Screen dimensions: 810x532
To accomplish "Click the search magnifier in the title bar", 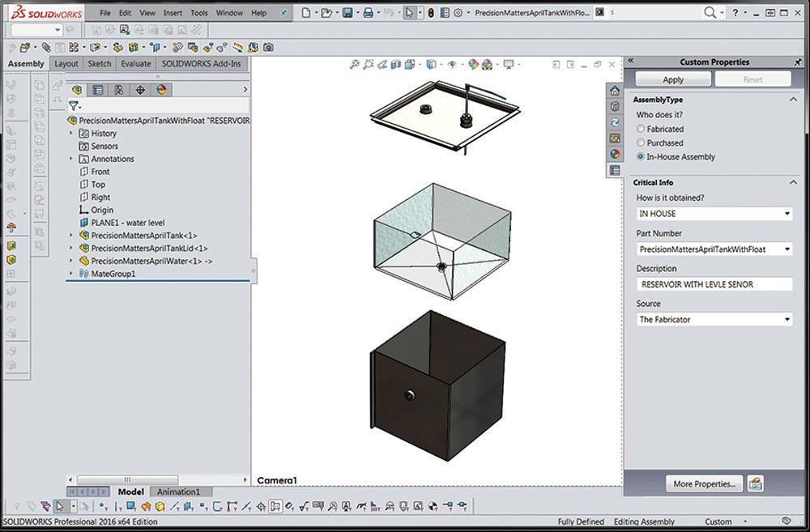I will 711,12.
